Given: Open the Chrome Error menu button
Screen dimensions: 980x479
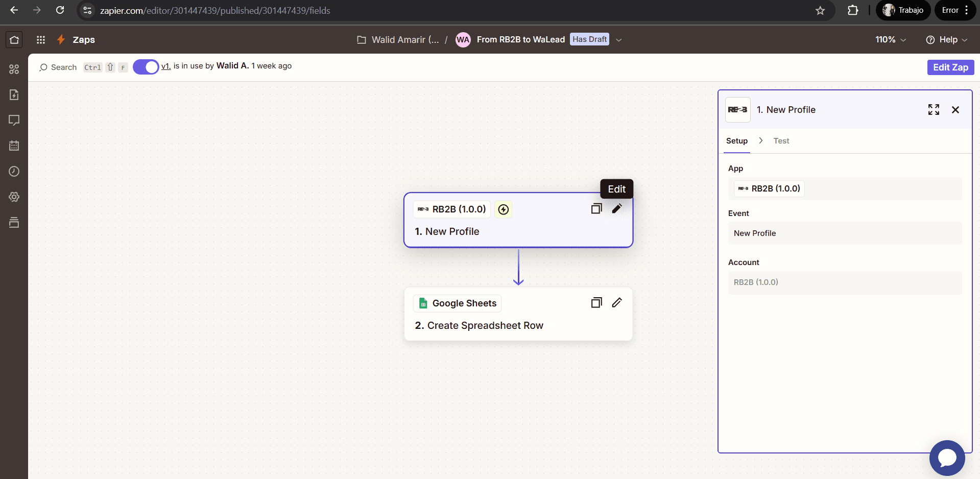Looking at the screenshot, I should point(955,10).
